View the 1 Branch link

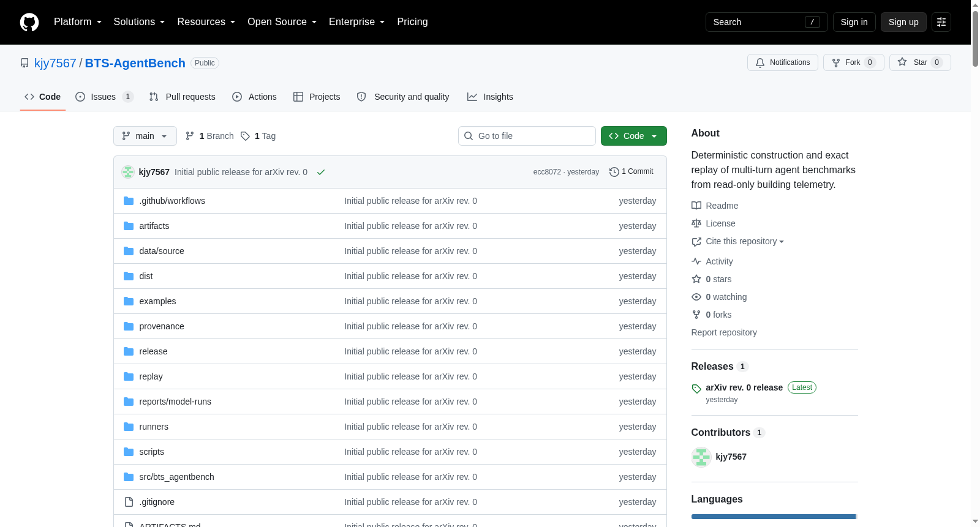(x=209, y=136)
